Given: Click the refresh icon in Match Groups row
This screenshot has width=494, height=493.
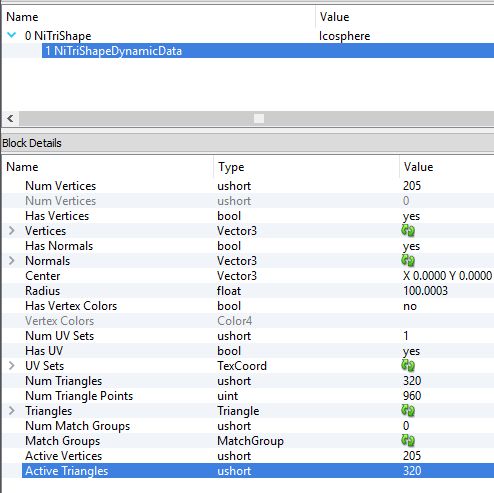Looking at the screenshot, I should tap(408, 441).
